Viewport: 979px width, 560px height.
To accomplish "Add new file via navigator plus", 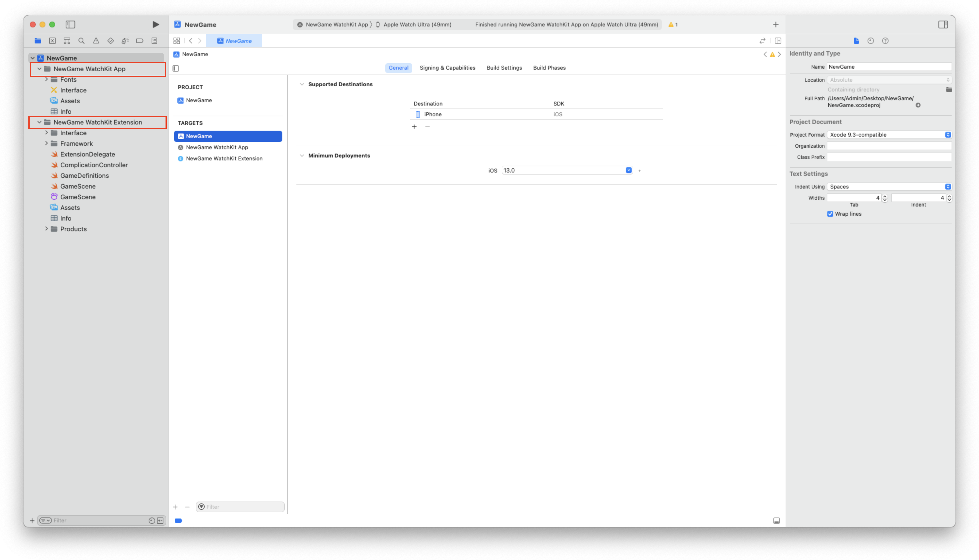I will (x=32, y=520).
